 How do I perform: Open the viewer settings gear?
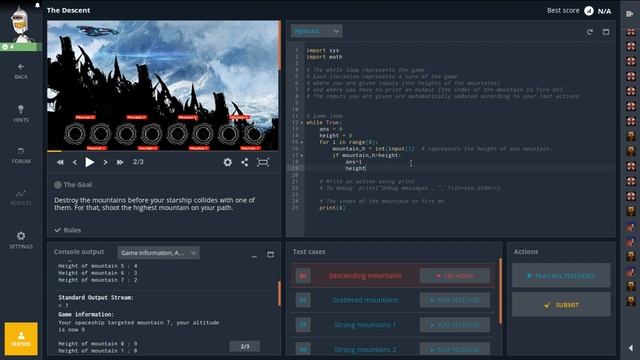(x=227, y=162)
